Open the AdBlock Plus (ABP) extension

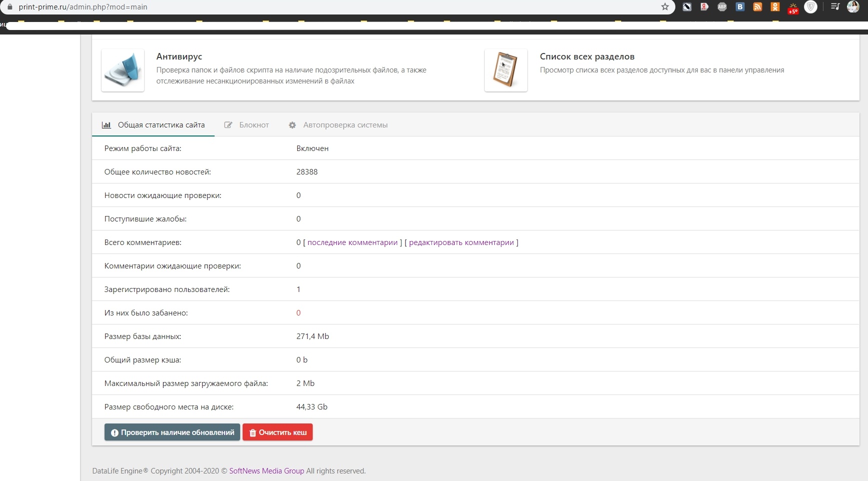722,7
